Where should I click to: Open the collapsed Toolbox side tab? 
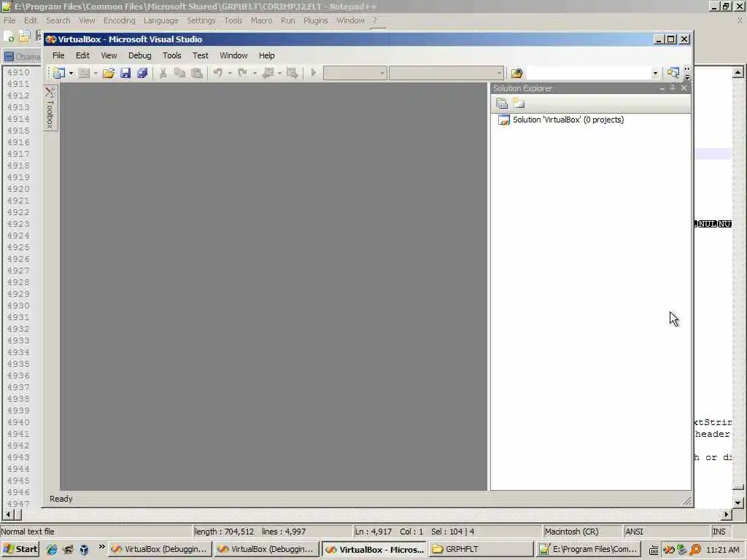[x=50, y=108]
